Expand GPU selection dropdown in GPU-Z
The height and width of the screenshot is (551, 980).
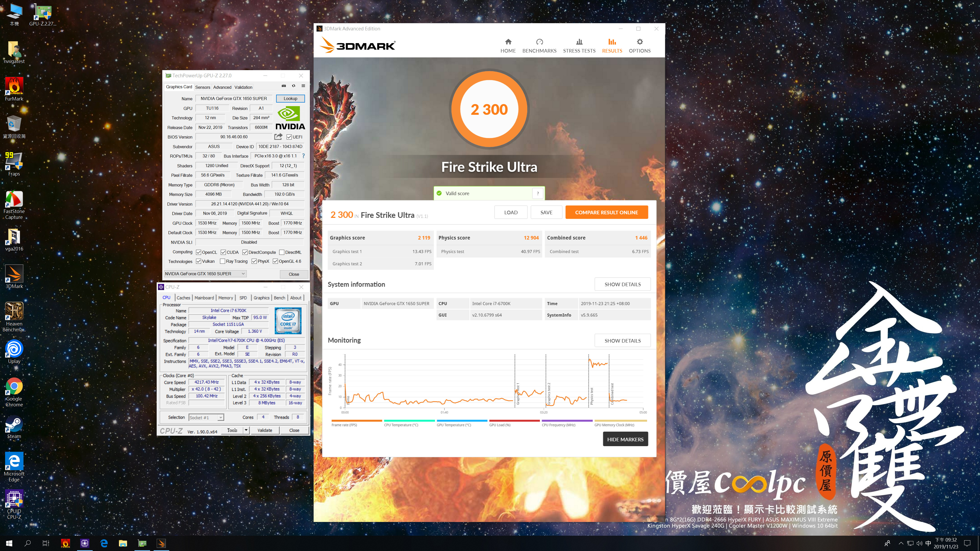click(x=205, y=273)
